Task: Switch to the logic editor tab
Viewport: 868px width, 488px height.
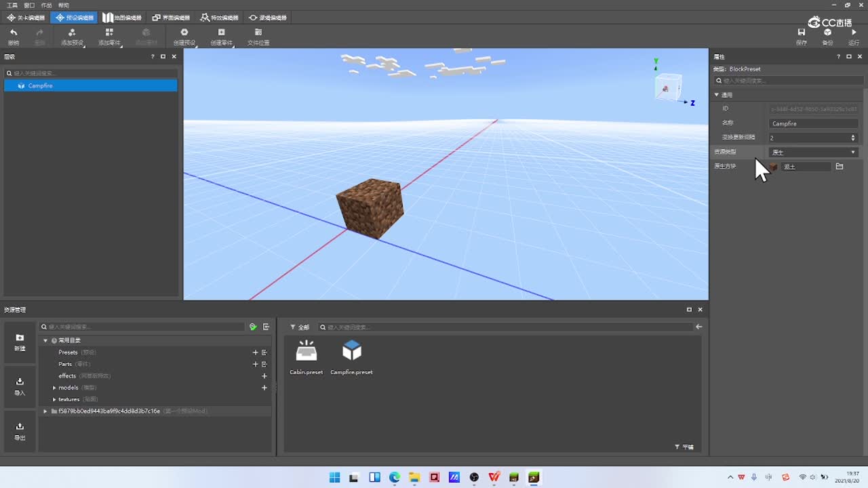Action: point(268,18)
